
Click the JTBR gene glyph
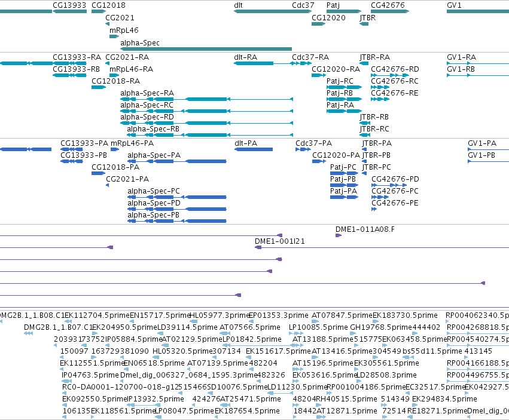[364, 24]
